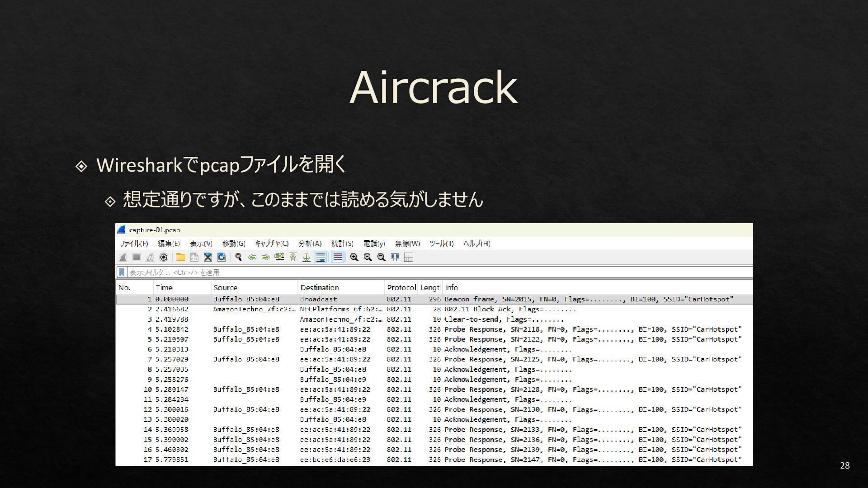Go to first packet arrow icon
Image resolution: width=868 pixels, height=488 pixels.
[292, 258]
